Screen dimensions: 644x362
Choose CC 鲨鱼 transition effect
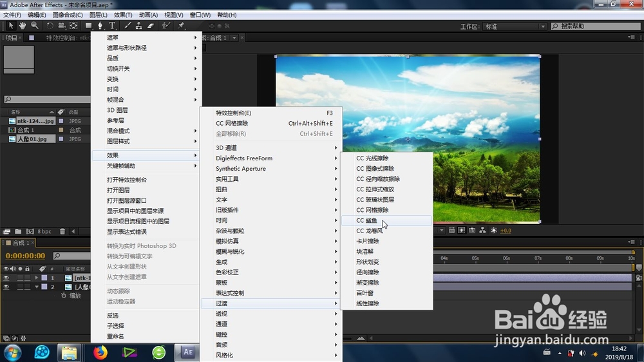click(386, 220)
